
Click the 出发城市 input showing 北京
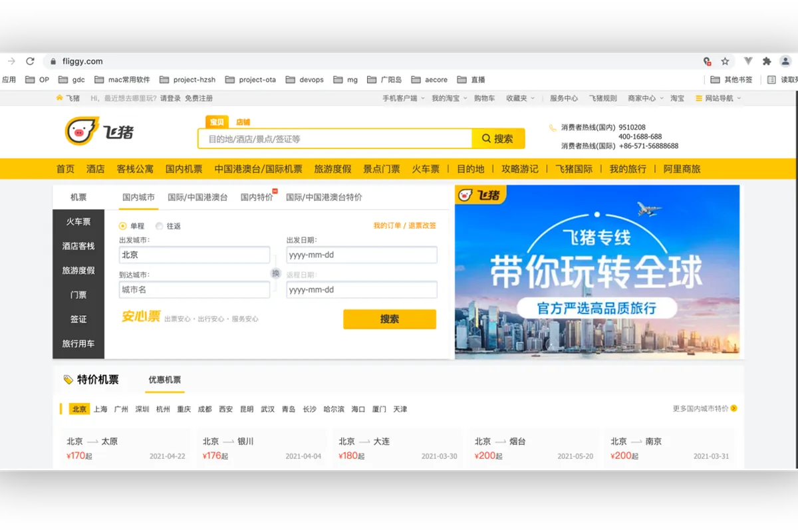pyautogui.click(x=194, y=255)
